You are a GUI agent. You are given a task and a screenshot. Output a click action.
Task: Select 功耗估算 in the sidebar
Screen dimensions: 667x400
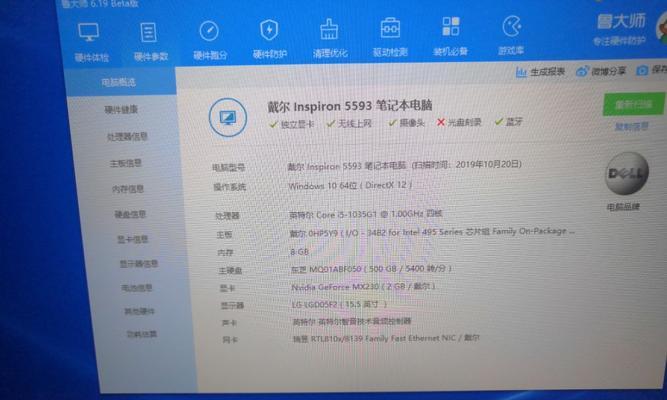142,334
